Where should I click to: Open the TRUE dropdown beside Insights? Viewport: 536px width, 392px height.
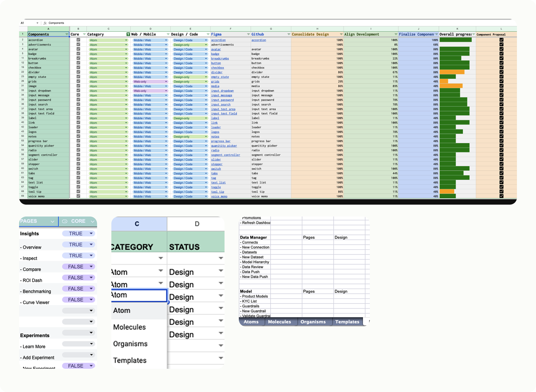pos(91,233)
